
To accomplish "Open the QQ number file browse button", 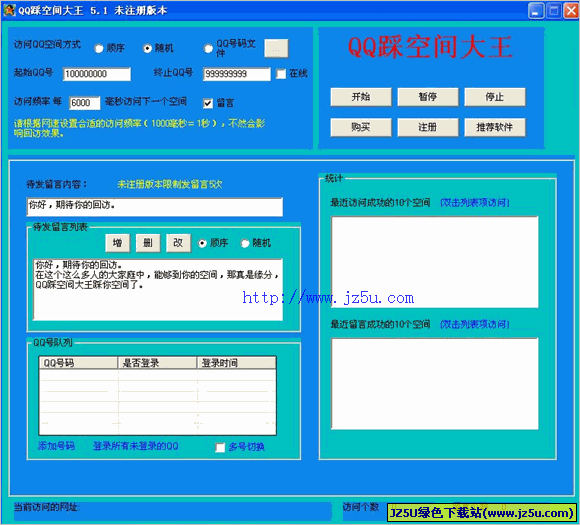I will coord(276,48).
